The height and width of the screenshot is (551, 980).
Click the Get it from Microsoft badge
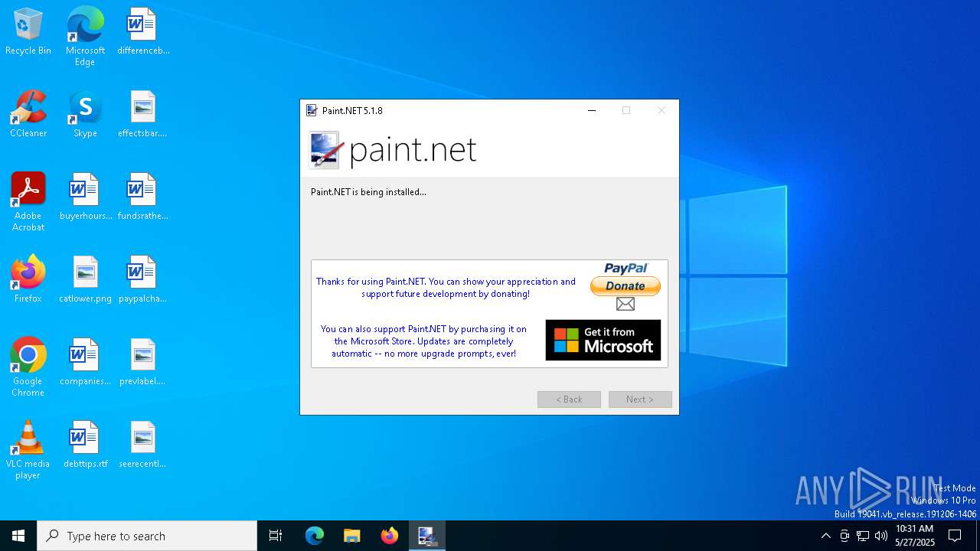(603, 340)
